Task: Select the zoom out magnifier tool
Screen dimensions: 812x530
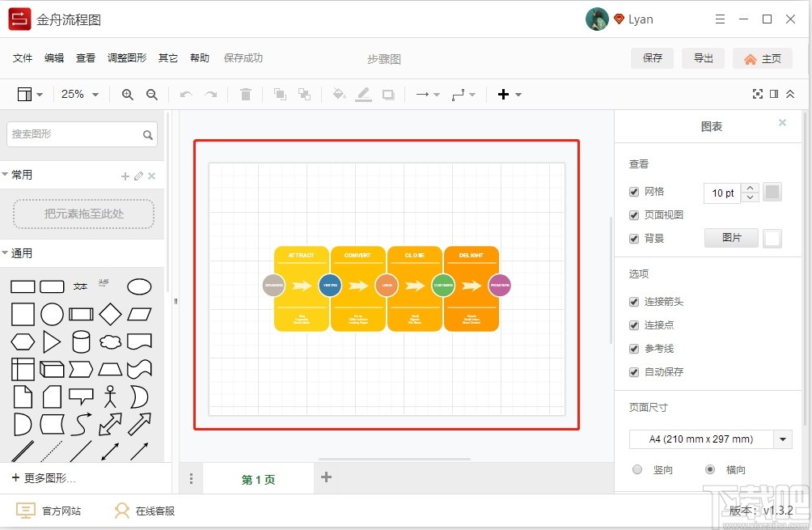Action: point(152,94)
